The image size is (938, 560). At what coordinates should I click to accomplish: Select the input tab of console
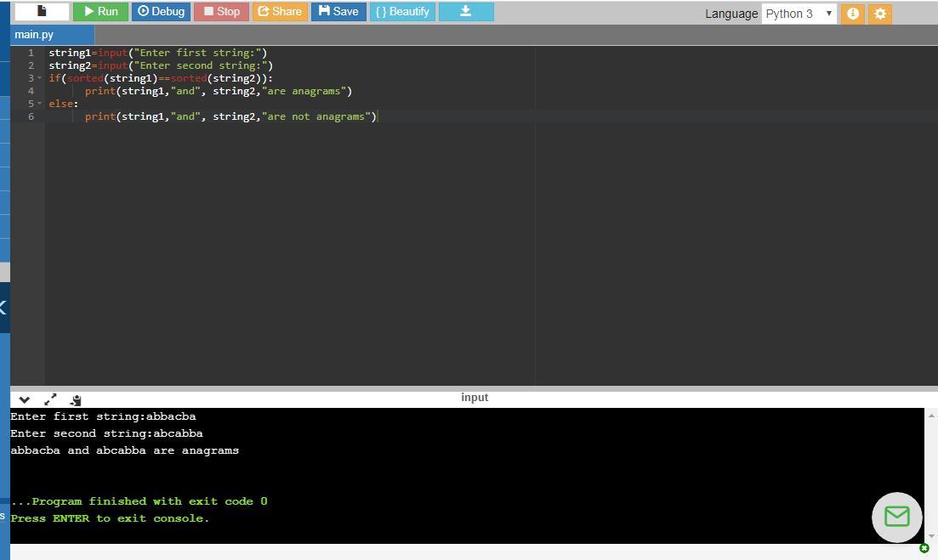coord(475,398)
